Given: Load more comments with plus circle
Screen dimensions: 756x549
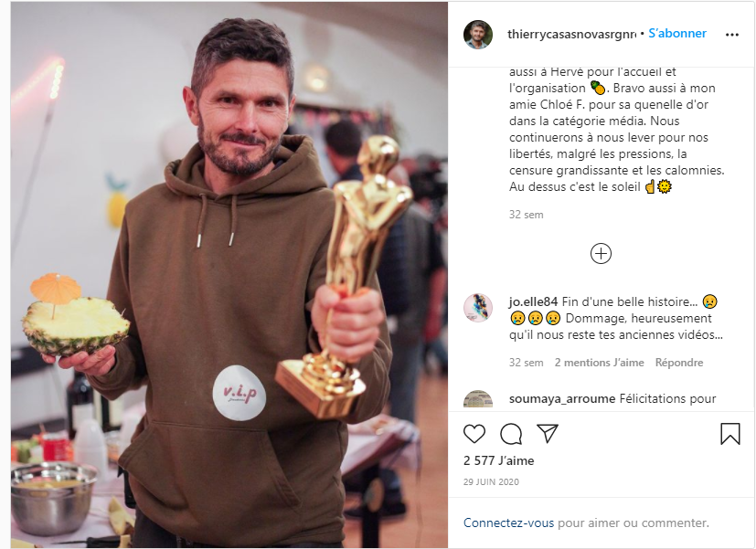Looking at the screenshot, I should (601, 254).
